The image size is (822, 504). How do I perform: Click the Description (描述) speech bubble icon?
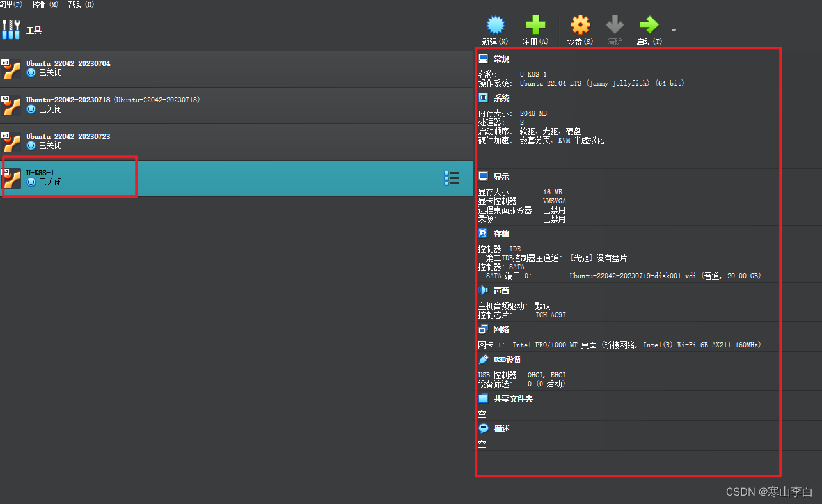click(484, 429)
